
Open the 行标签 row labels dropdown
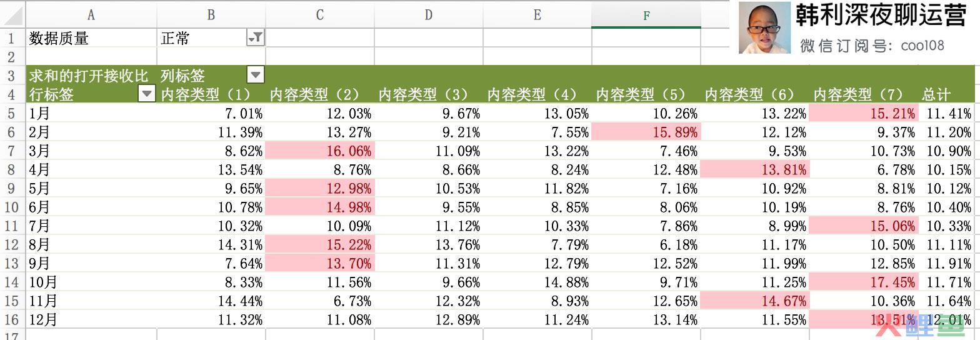(146, 94)
